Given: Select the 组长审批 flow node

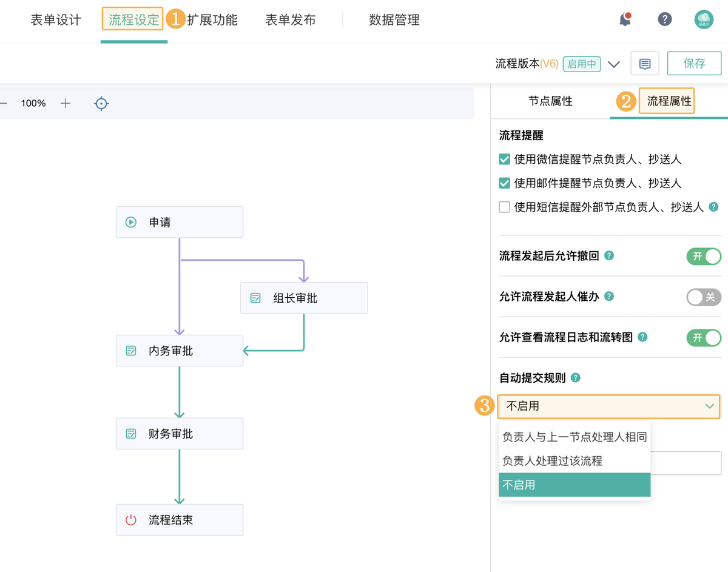Looking at the screenshot, I should 304,298.
